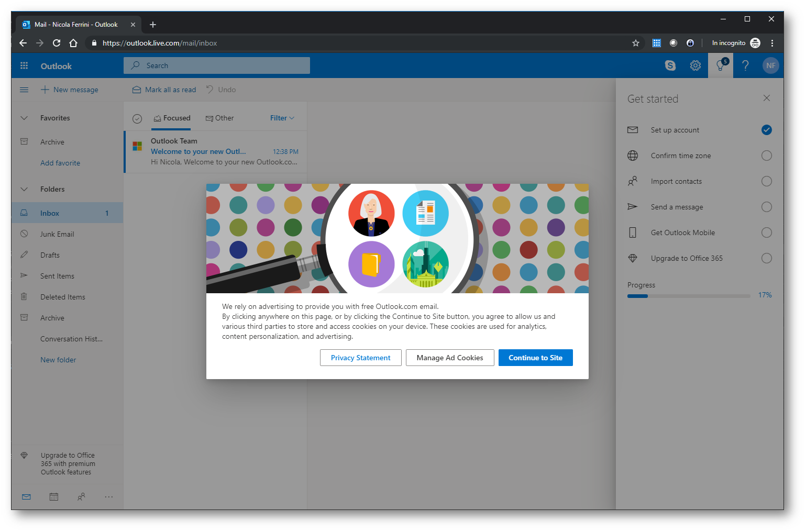
Task: Click the diamond Upgrade to Office icon in the sidebar
Action: [x=24, y=456]
